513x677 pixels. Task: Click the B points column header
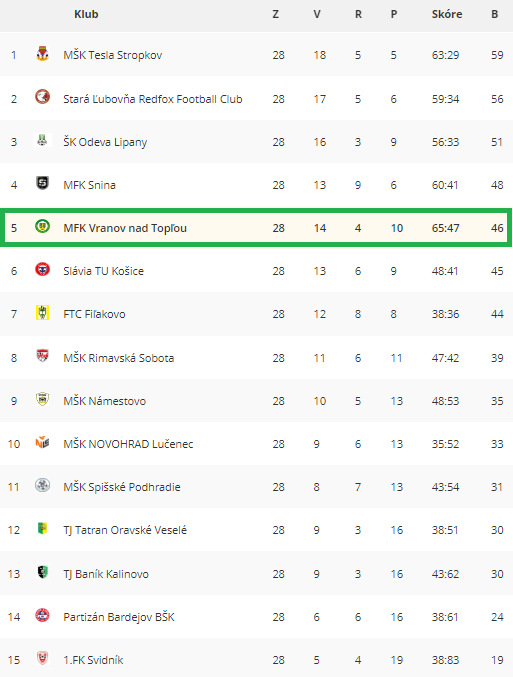(x=495, y=14)
